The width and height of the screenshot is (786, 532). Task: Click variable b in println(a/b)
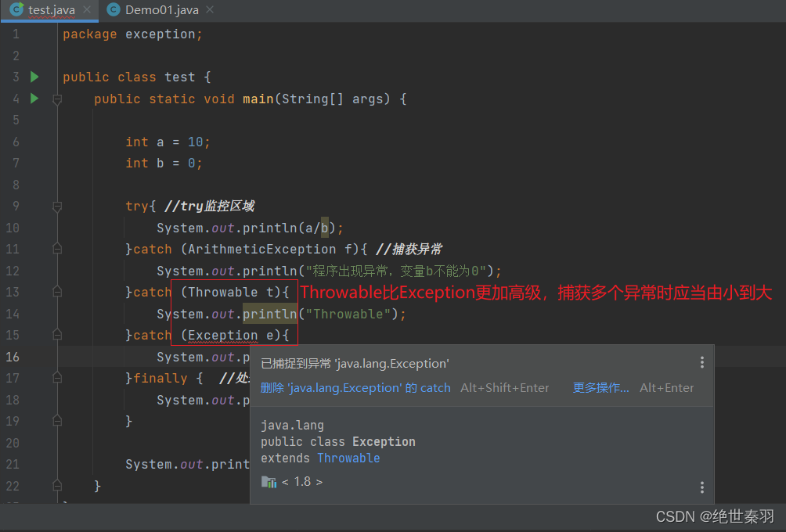324,228
